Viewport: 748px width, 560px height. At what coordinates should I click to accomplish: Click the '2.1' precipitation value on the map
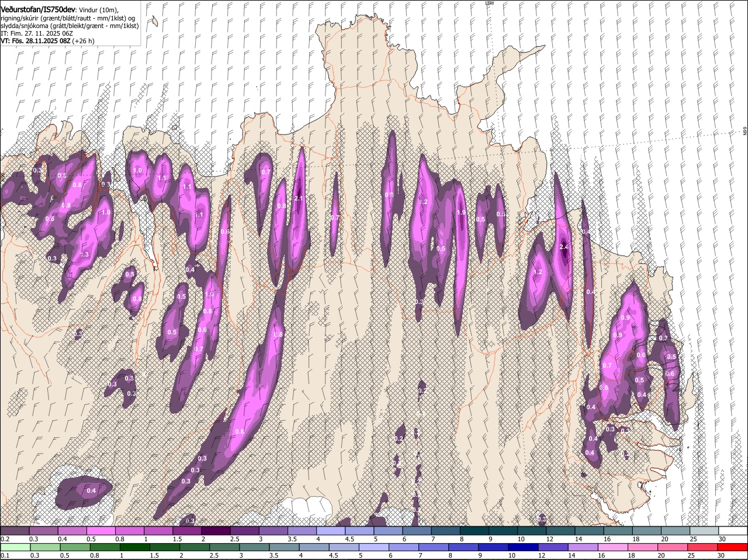(298, 199)
